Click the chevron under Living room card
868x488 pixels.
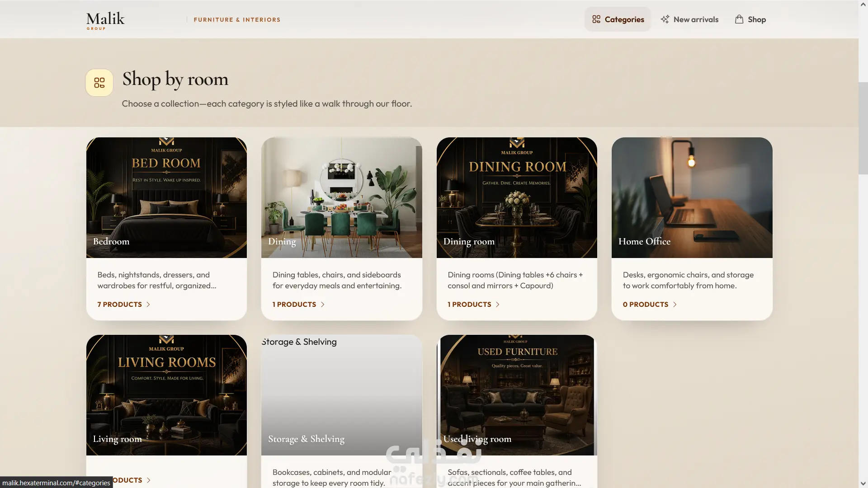click(x=149, y=480)
